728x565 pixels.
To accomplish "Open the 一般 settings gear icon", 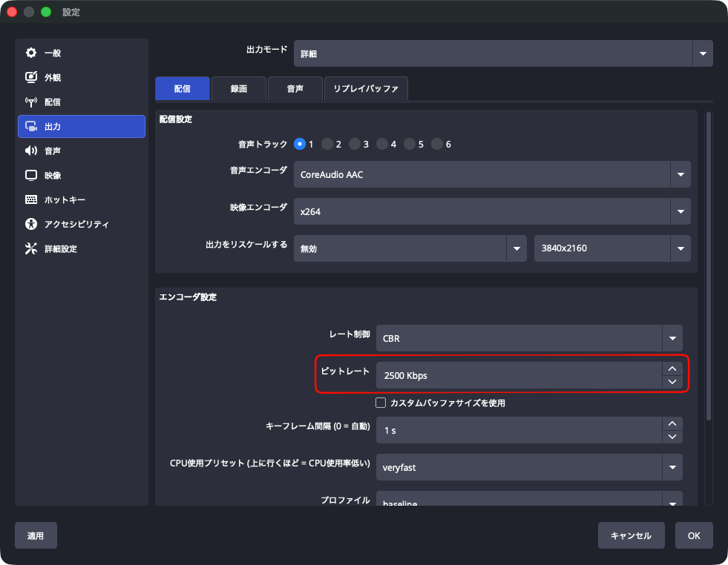I will point(31,53).
